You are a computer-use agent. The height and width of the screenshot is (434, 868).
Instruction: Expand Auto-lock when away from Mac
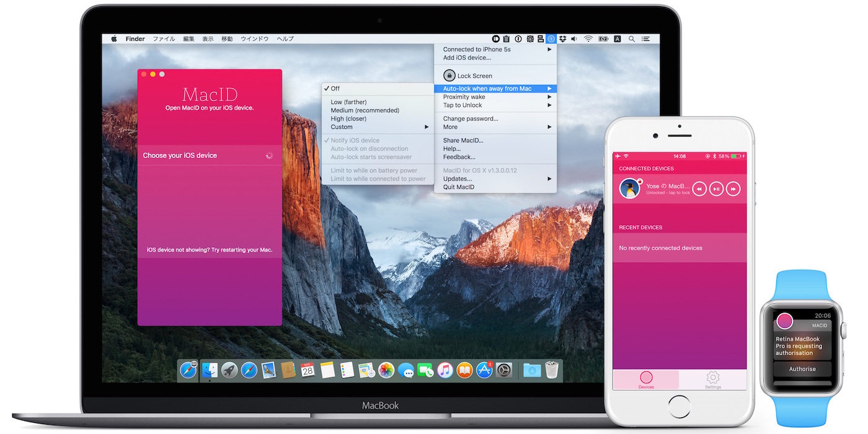tap(495, 89)
